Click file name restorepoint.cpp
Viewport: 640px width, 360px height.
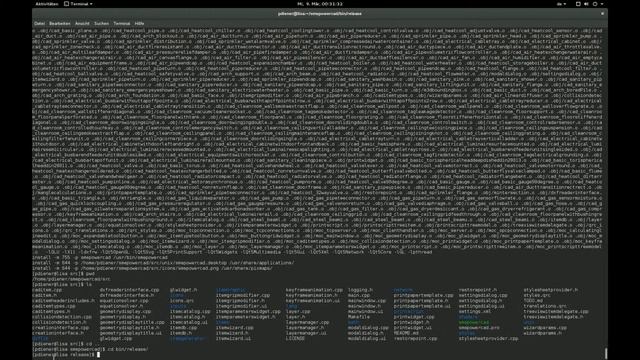point(415,338)
